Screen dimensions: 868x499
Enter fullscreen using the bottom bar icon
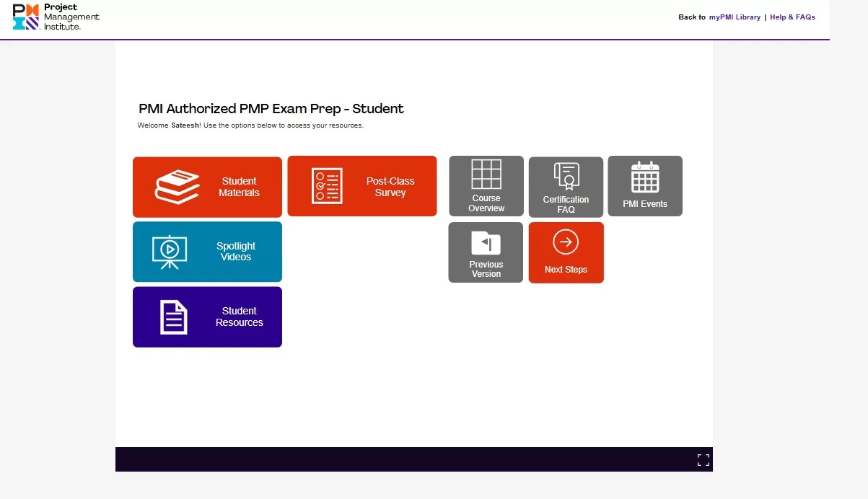click(x=703, y=460)
